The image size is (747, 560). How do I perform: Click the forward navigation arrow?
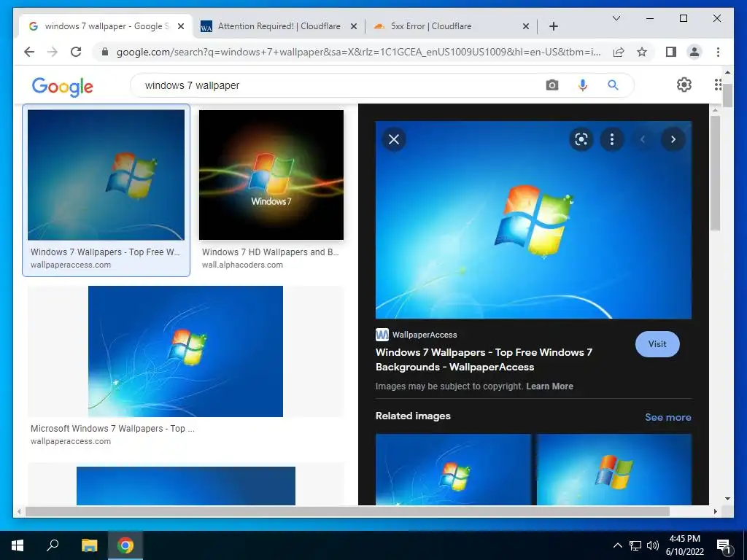(x=53, y=52)
